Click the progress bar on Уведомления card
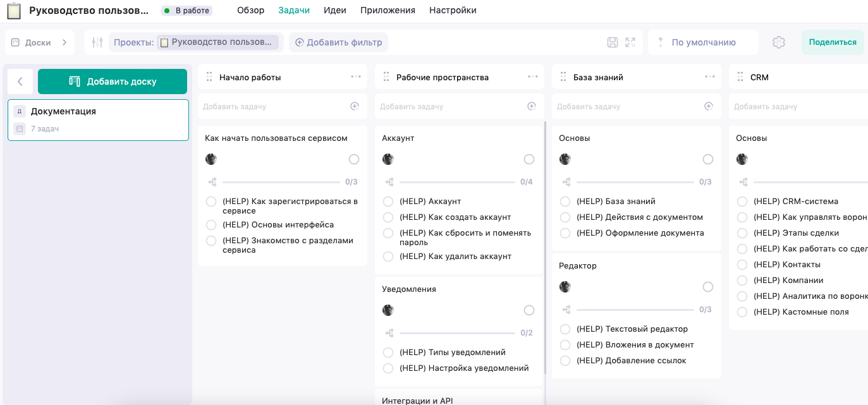 456,332
